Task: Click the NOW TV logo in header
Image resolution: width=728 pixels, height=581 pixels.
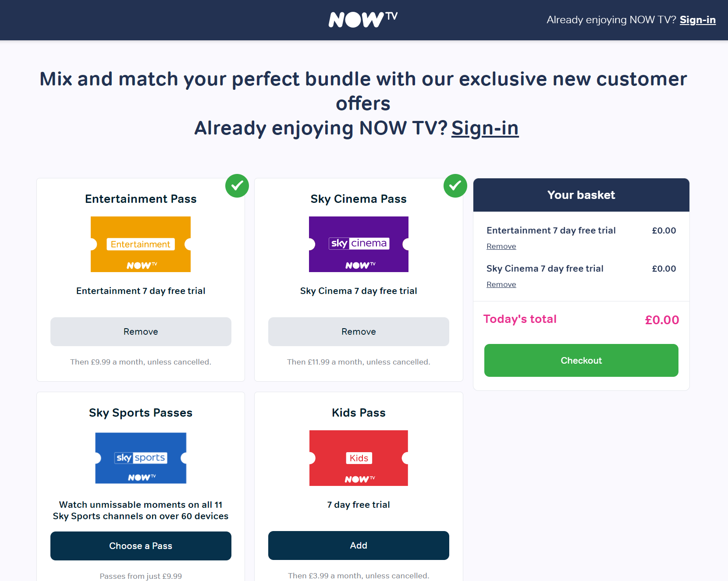Action: [x=363, y=20]
